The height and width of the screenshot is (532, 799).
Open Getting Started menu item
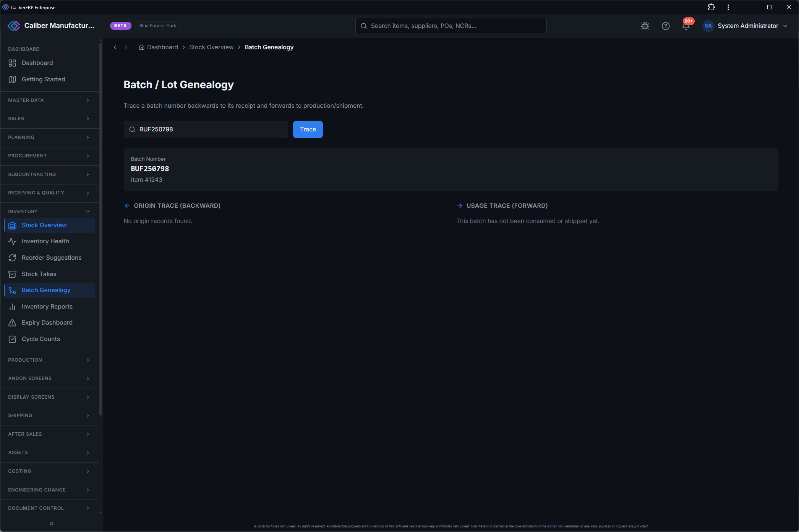click(50, 79)
